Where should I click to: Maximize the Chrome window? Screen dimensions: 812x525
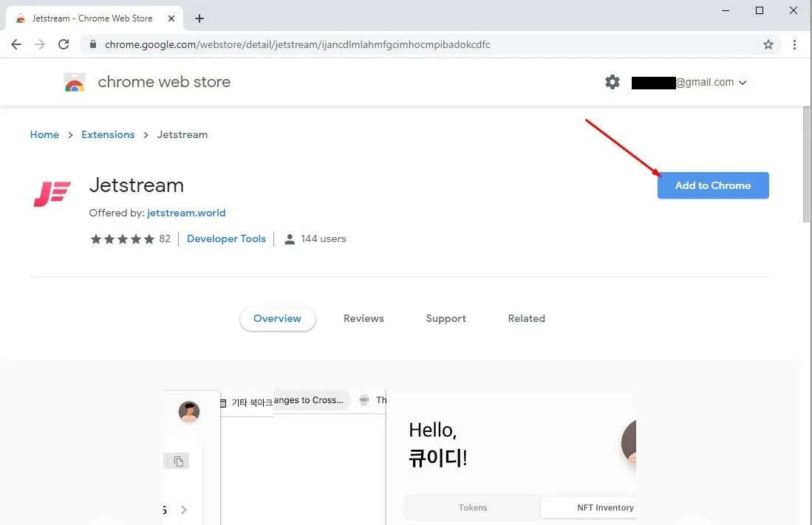(760, 10)
